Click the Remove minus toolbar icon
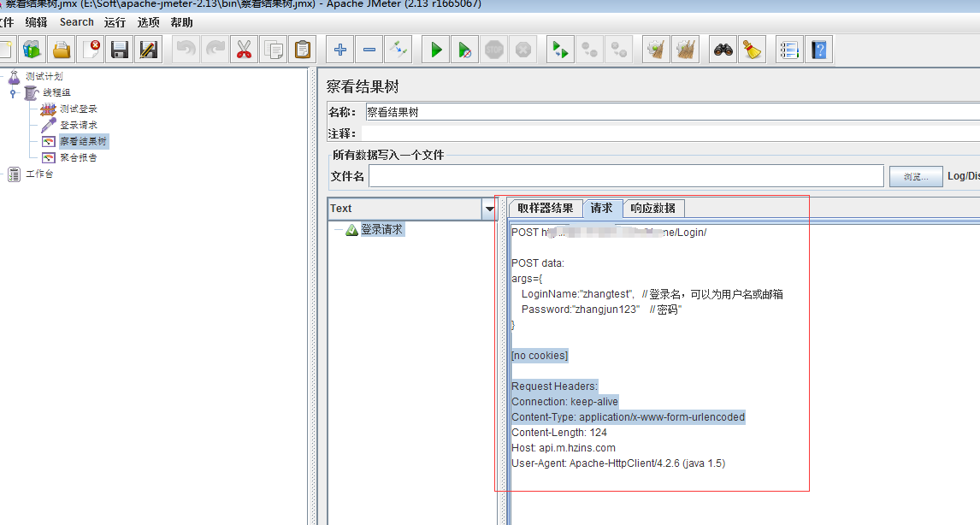Viewport: 980px width, 525px height. click(369, 50)
